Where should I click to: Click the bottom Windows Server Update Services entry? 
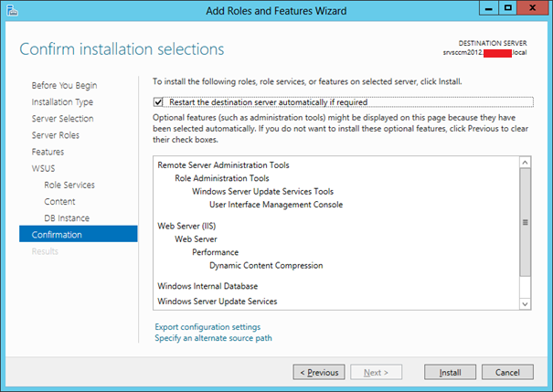pos(218,302)
